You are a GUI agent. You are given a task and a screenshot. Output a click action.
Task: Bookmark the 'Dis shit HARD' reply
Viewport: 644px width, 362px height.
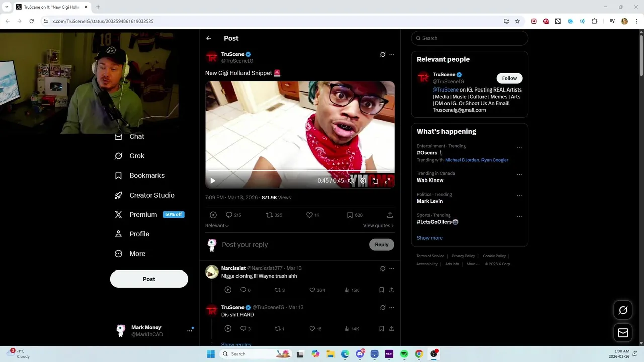coord(382,329)
